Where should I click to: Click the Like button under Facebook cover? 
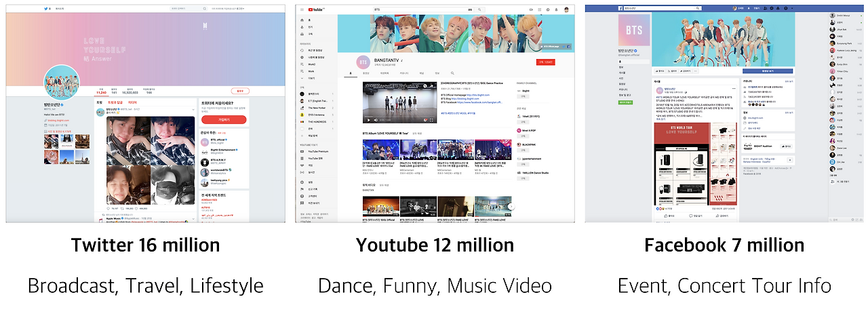(x=658, y=71)
